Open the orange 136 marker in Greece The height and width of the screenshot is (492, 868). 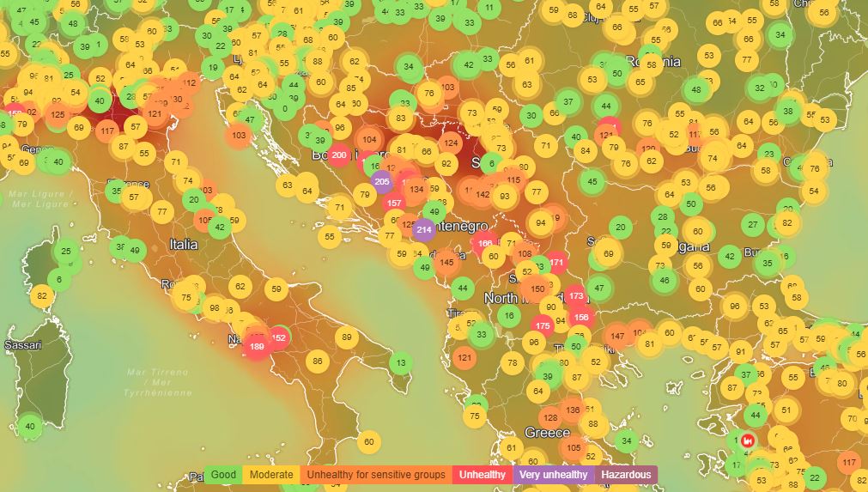point(573,410)
